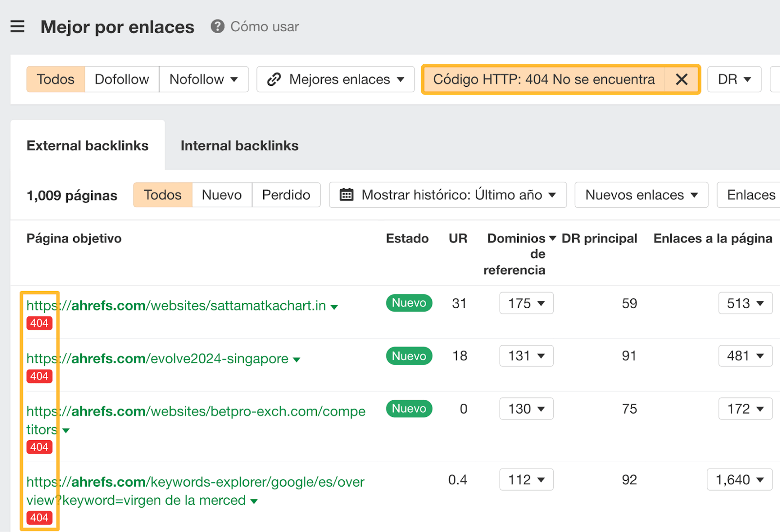Click the sort arrow on Dominios de referencia
Screen dimensions: 780x532
(552, 238)
